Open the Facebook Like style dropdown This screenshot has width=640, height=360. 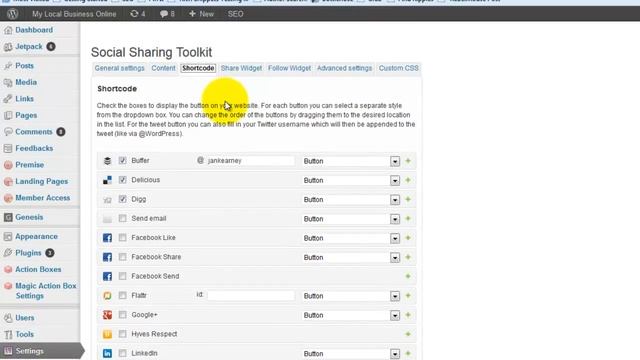[x=351, y=238]
